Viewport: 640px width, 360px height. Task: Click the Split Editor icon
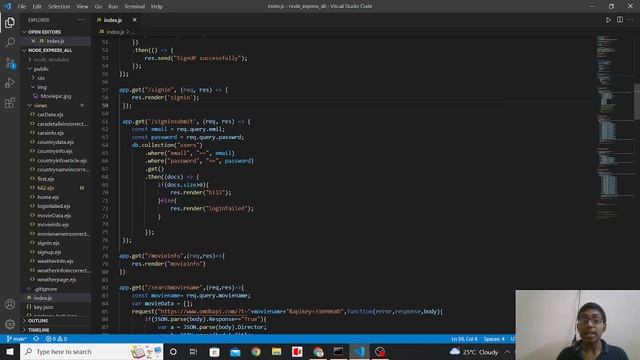[x=620, y=20]
